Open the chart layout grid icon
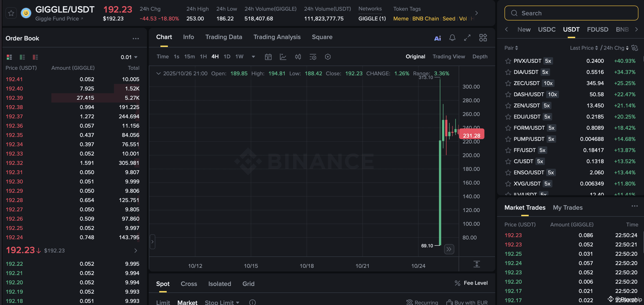Screen dimensions: 644x305 click(x=483, y=38)
